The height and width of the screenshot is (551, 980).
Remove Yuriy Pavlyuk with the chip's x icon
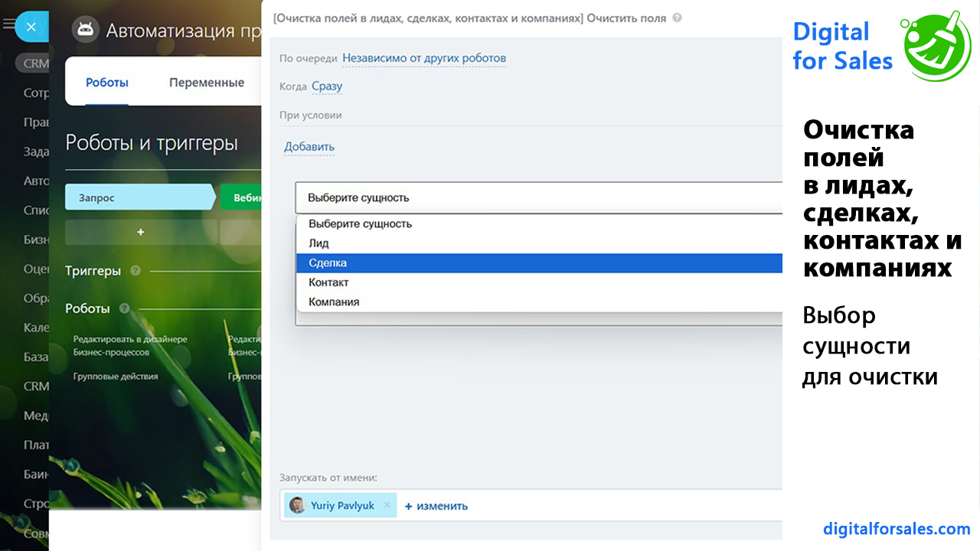(x=387, y=505)
